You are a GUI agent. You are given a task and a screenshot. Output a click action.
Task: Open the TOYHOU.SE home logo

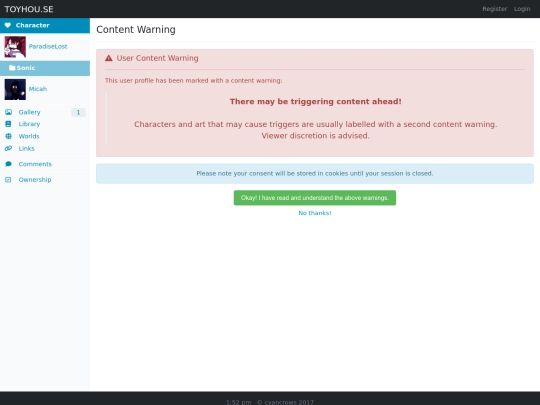[x=29, y=9]
